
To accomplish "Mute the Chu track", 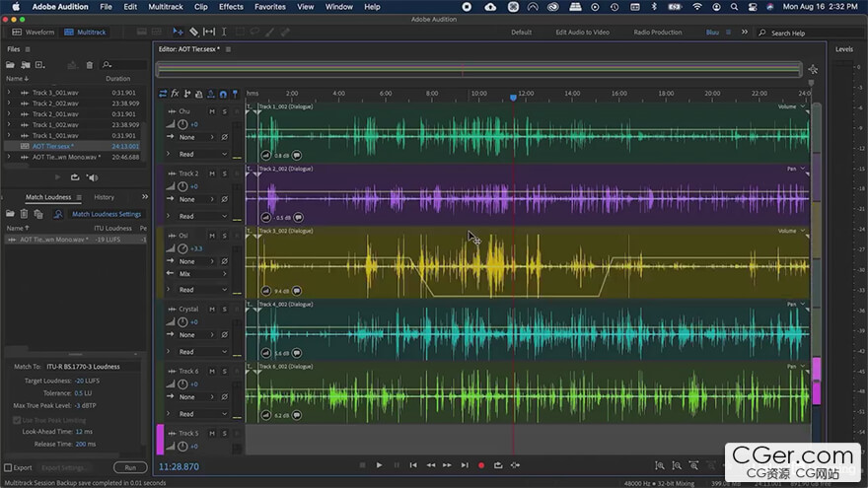I will [x=212, y=111].
